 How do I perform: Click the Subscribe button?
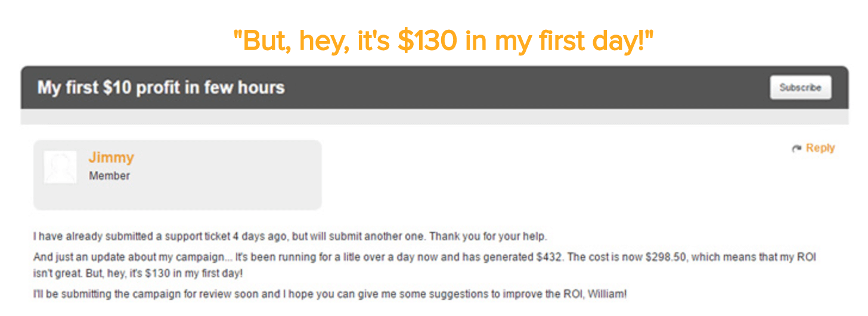tap(801, 88)
